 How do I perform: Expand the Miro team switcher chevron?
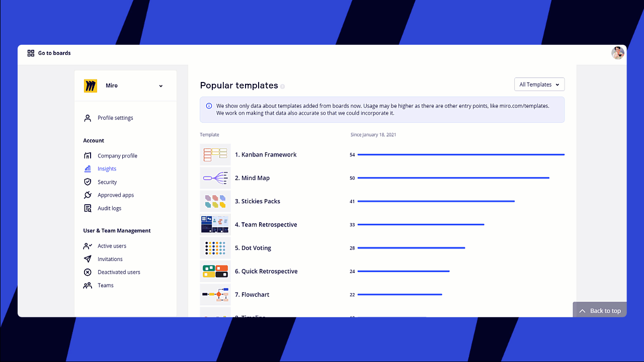(161, 86)
